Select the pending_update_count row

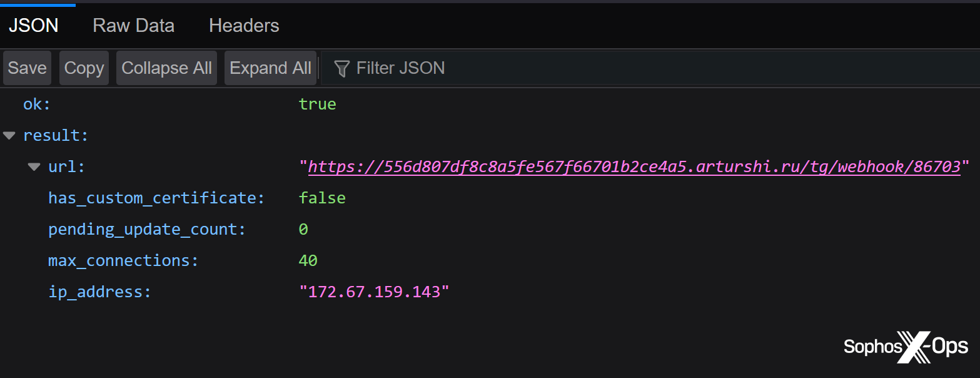pyautogui.click(x=146, y=229)
